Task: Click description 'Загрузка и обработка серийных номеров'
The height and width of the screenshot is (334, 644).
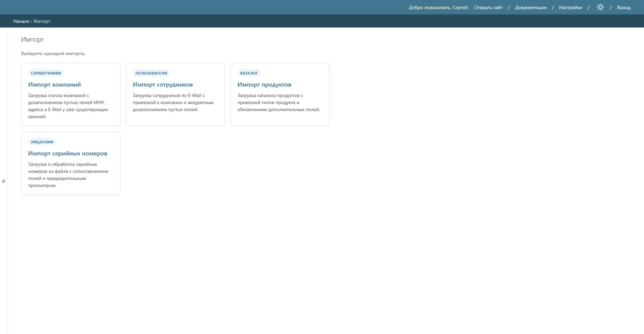Action: [68, 175]
